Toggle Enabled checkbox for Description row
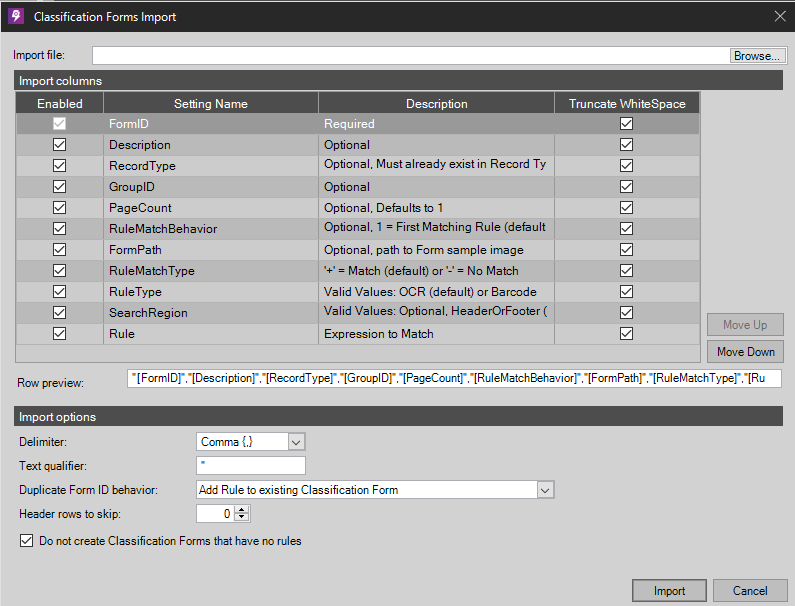The width and height of the screenshot is (795, 606). coord(59,145)
